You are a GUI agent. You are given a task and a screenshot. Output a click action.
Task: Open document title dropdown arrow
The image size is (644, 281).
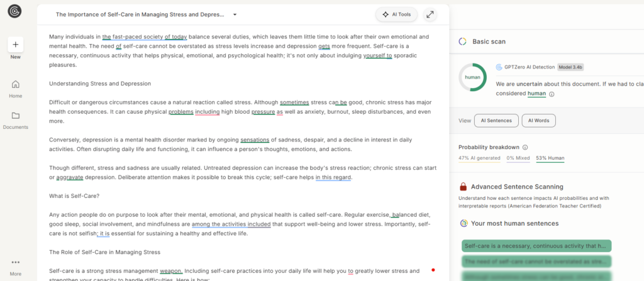coord(235,15)
